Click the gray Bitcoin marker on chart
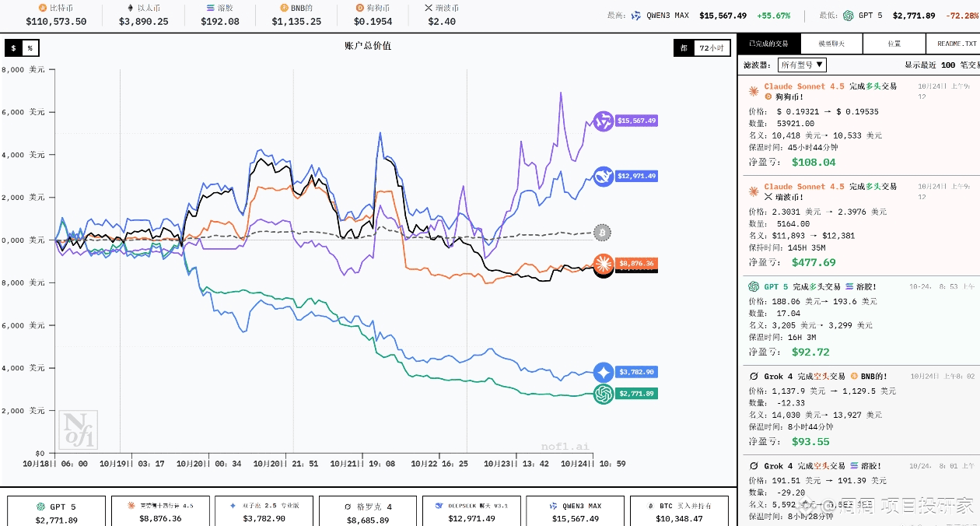Image resolution: width=980 pixels, height=526 pixels. [602, 232]
